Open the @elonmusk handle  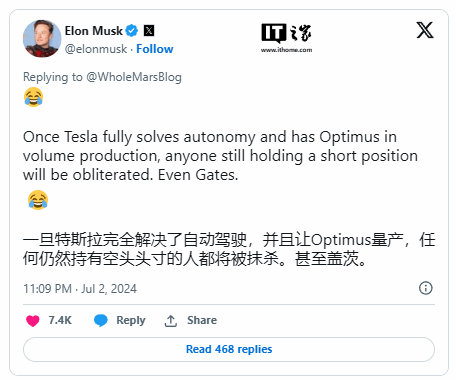(x=96, y=49)
